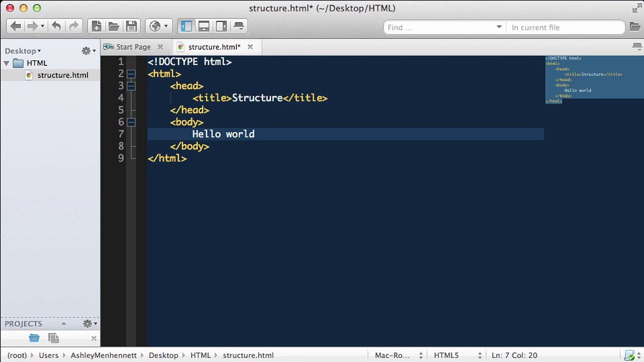The image size is (644, 362).
Task: Fold the html tag on line 2
Action: 131,74
